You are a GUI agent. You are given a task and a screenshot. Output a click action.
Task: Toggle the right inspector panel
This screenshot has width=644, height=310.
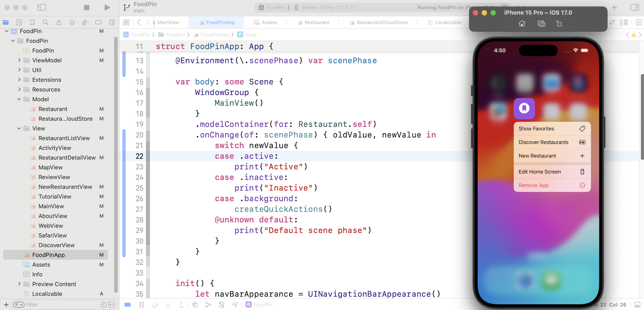tap(634, 7)
